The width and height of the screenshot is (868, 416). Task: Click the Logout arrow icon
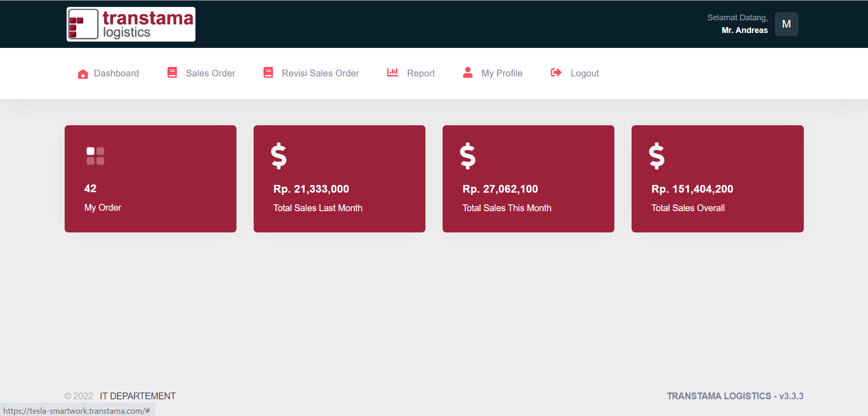(556, 72)
